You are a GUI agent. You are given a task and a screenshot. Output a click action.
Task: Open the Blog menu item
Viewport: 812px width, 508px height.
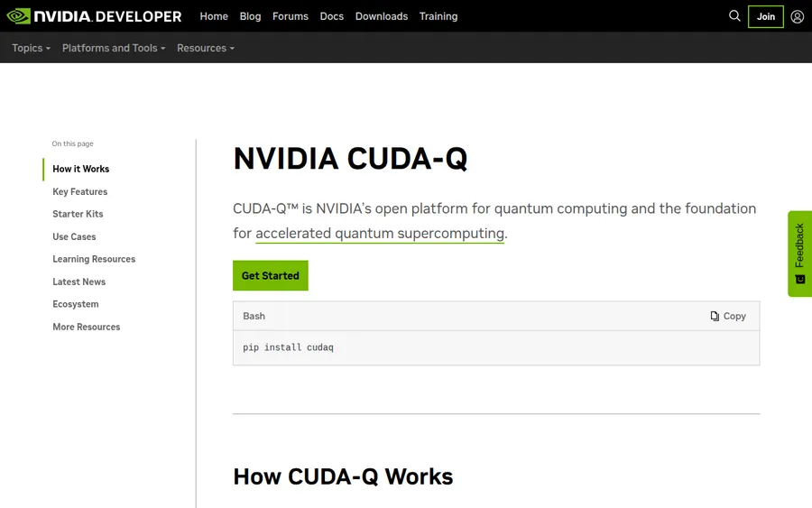[250, 16]
